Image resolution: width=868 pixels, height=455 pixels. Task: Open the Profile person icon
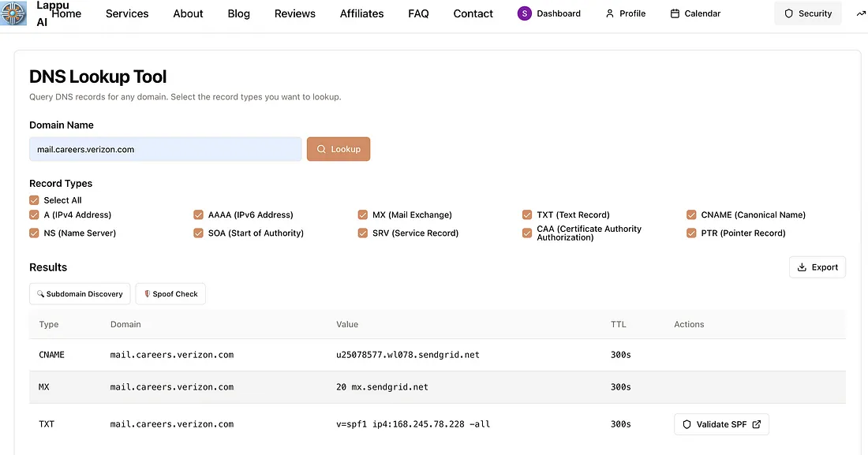coord(609,13)
